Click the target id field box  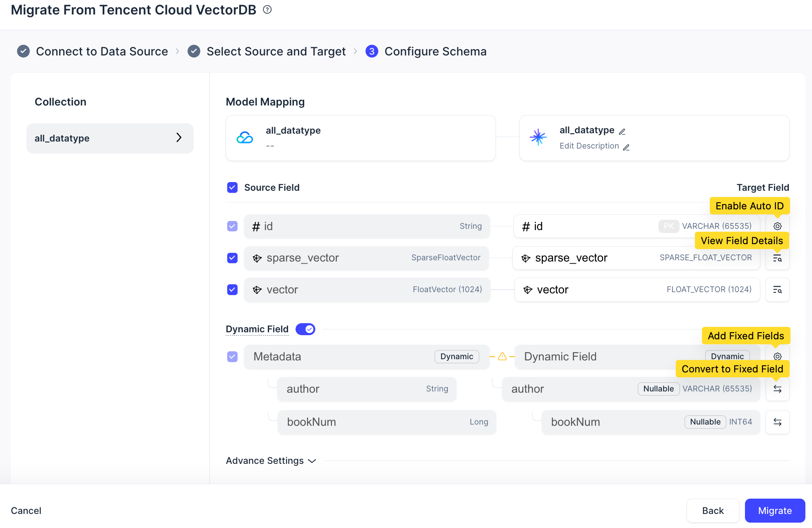click(x=637, y=226)
